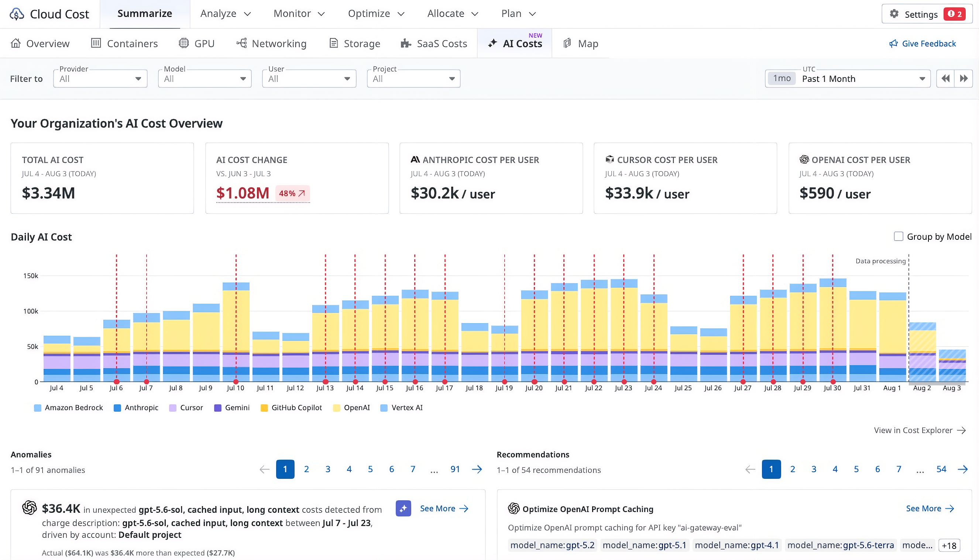Open the User filter dropdown
Screen dimensions: 979x560
pos(309,79)
